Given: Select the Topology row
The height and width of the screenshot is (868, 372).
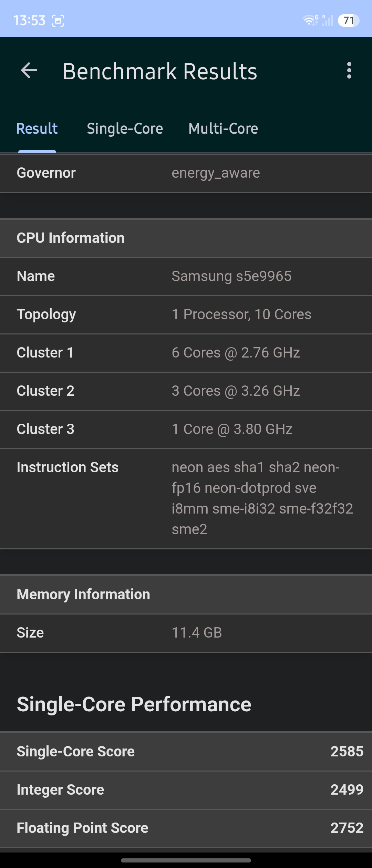Looking at the screenshot, I should [186, 314].
